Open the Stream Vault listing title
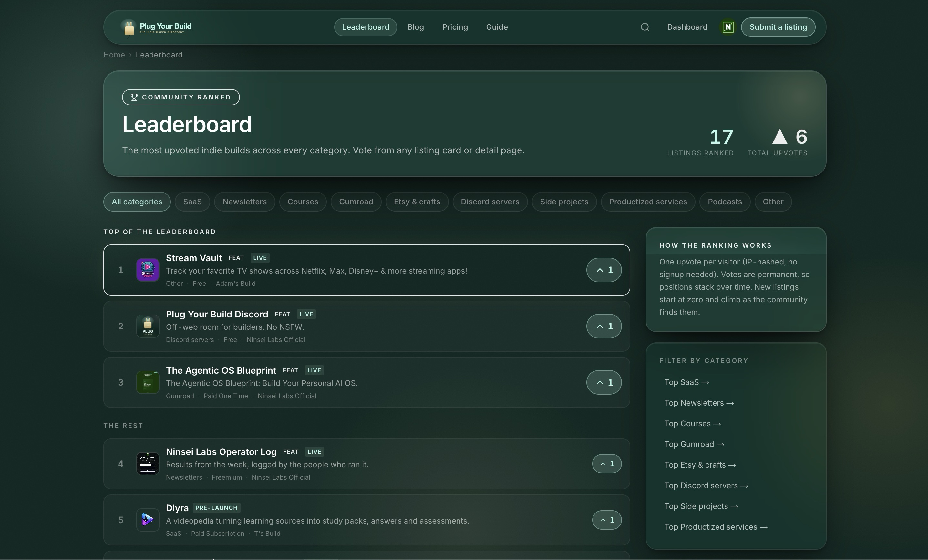Screen dimensions: 928x560 [194, 258]
